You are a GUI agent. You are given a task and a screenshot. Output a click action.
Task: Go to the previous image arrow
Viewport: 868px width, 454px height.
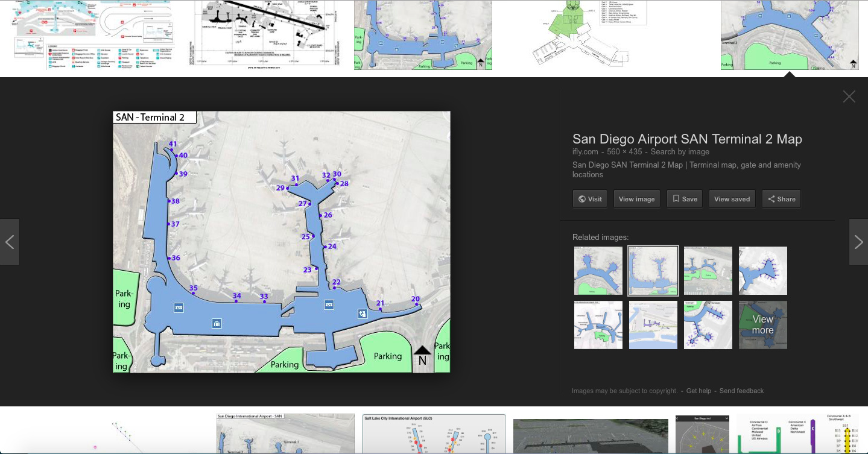[x=10, y=242]
